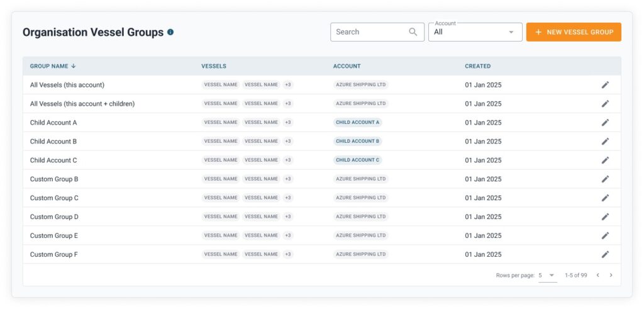
Task: Open the Rows per page dropdown
Action: click(x=547, y=275)
